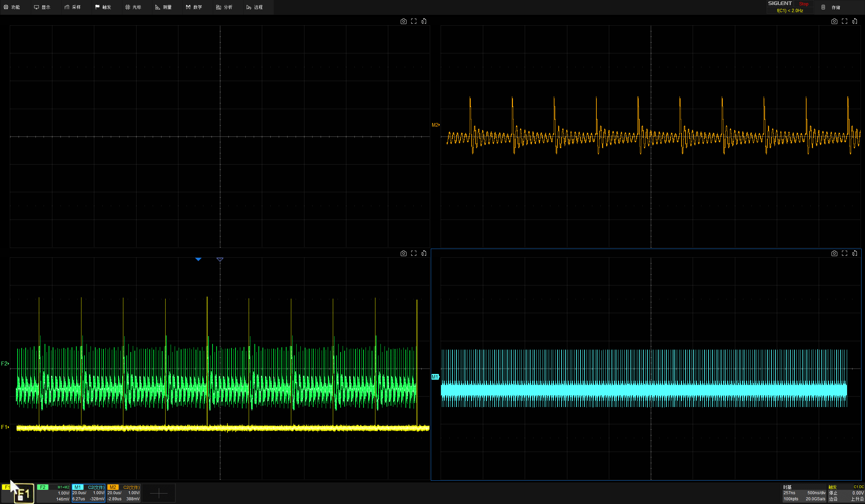This screenshot has width=865, height=504.
Task: Open the M1 channel settings box
Action: (x=88, y=493)
